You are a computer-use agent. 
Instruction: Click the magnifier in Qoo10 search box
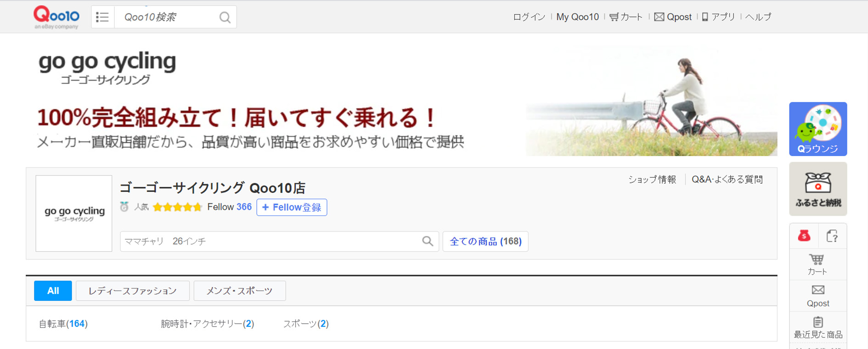click(225, 17)
